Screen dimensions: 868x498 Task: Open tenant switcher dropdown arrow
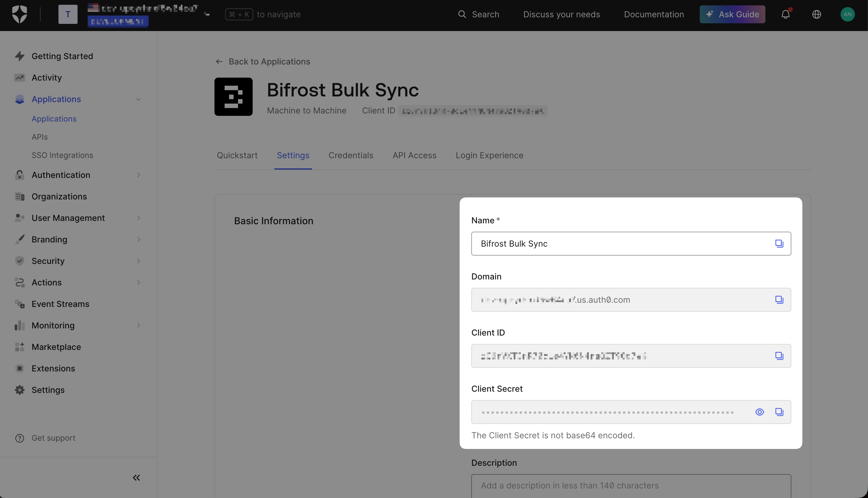point(207,14)
